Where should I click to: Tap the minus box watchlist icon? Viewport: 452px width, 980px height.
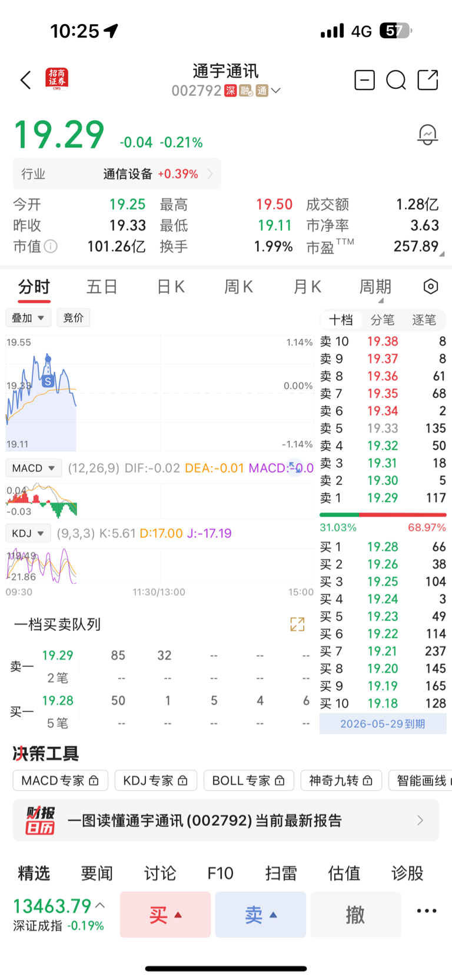click(x=364, y=79)
